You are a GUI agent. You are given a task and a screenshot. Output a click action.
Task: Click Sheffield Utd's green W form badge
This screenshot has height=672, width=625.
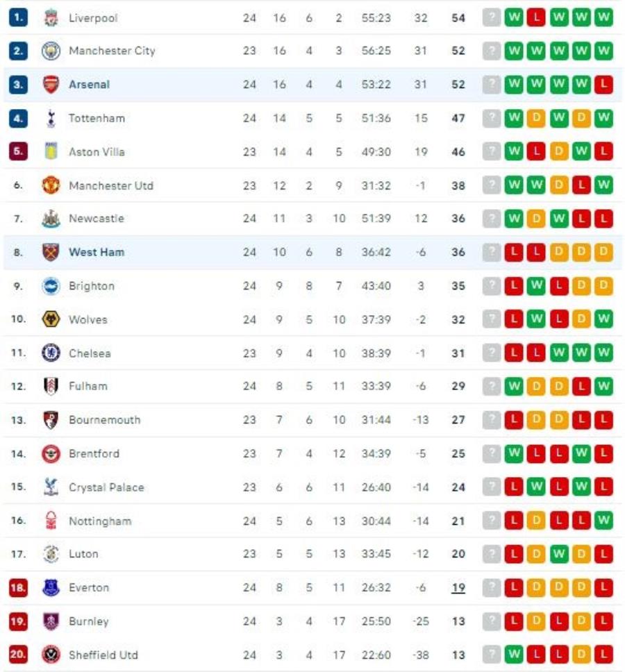coord(513,655)
